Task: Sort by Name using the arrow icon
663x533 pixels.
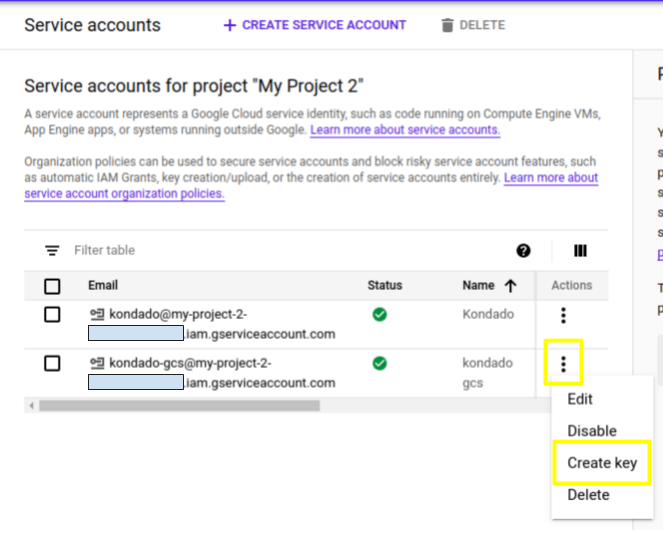Action: (x=510, y=286)
